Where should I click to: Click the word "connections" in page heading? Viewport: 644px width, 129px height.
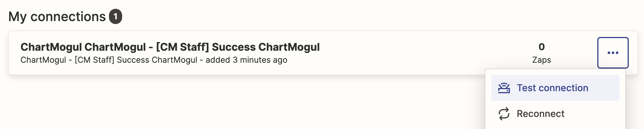pos(68,17)
